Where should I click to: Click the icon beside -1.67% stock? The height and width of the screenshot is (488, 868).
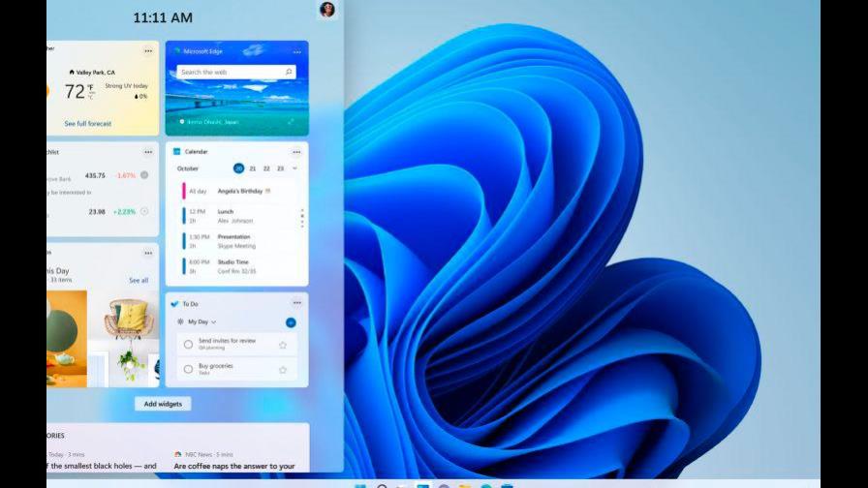coord(144,175)
